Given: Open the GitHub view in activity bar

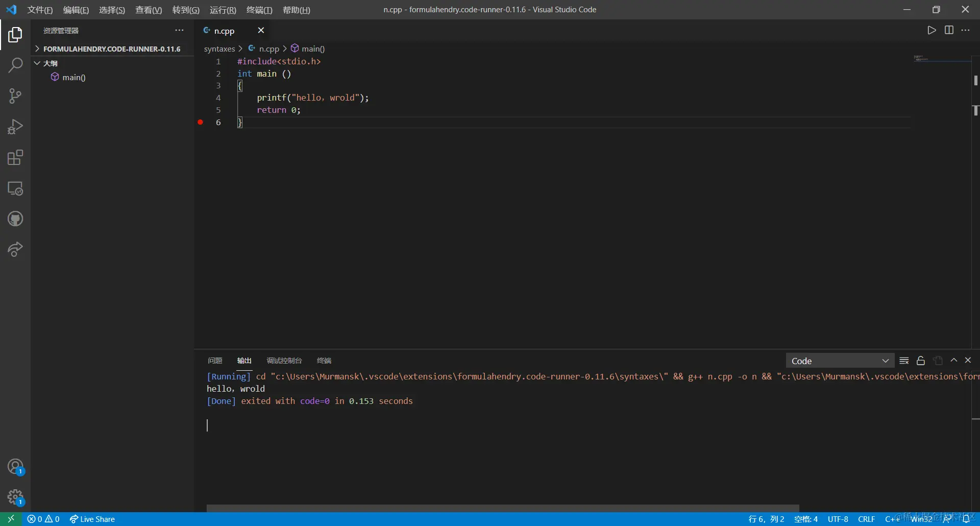Looking at the screenshot, I should (x=15, y=219).
